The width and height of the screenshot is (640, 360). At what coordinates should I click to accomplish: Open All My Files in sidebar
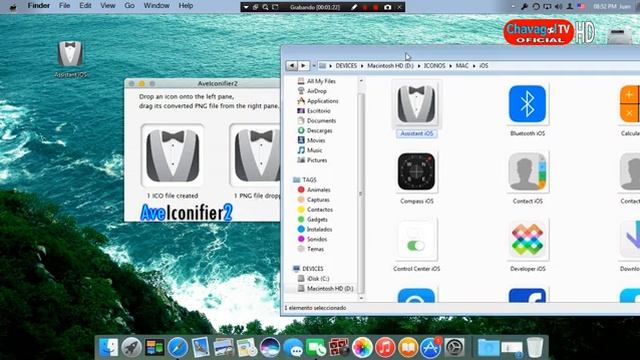316,81
